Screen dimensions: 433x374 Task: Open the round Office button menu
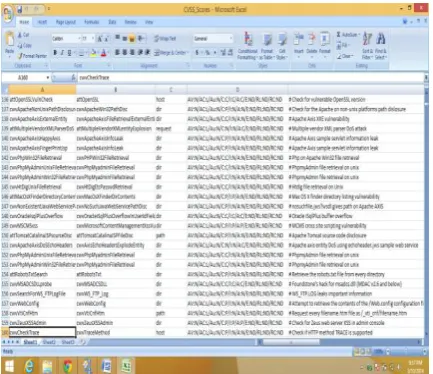7,13
